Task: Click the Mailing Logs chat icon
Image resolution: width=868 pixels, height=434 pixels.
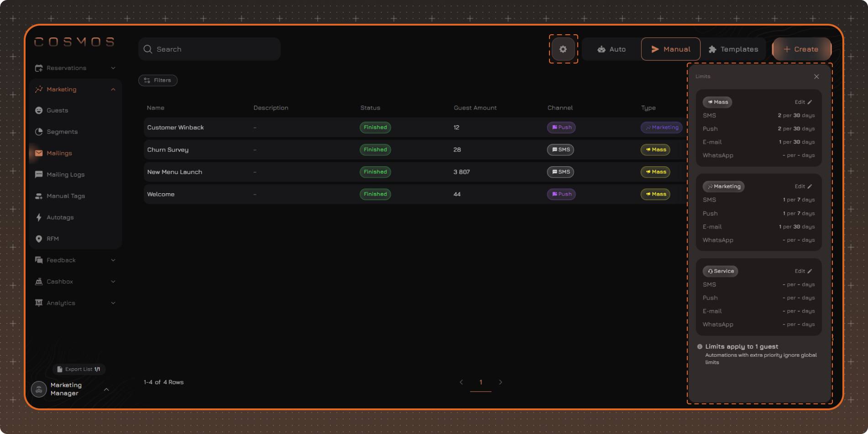Action: 39,175
